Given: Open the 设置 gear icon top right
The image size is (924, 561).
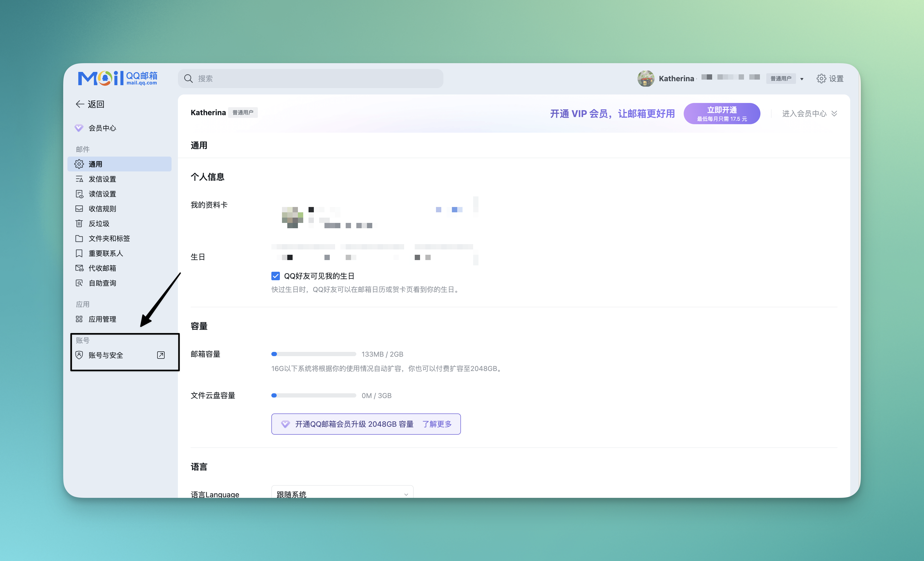Looking at the screenshot, I should [x=821, y=78].
